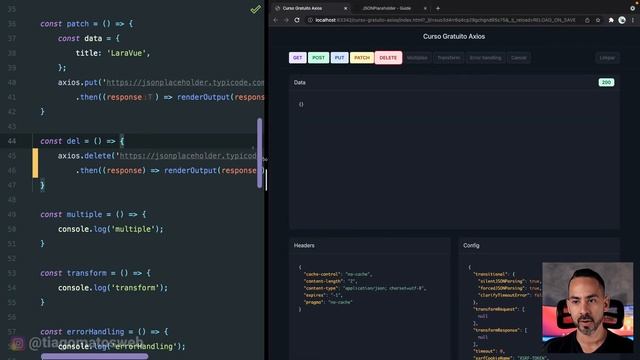Viewport: 640px width, 360px height.
Task: Click the editor horizontal scrollbar thumb
Action: 94,357
